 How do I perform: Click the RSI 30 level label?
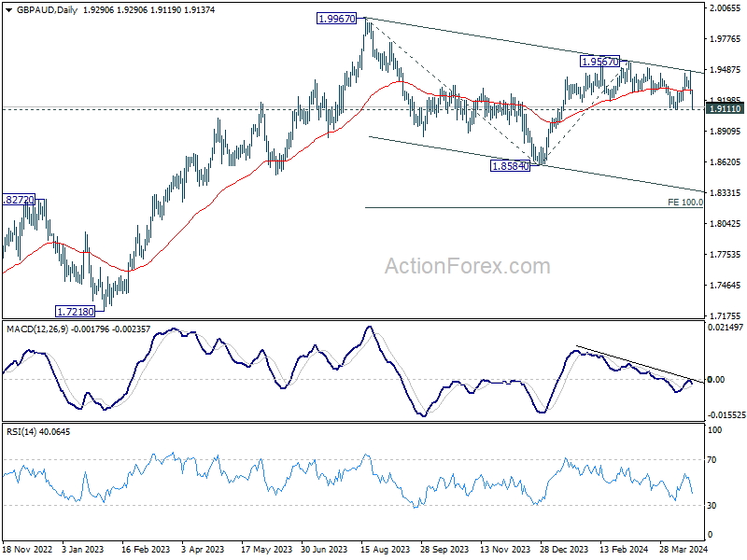712,506
